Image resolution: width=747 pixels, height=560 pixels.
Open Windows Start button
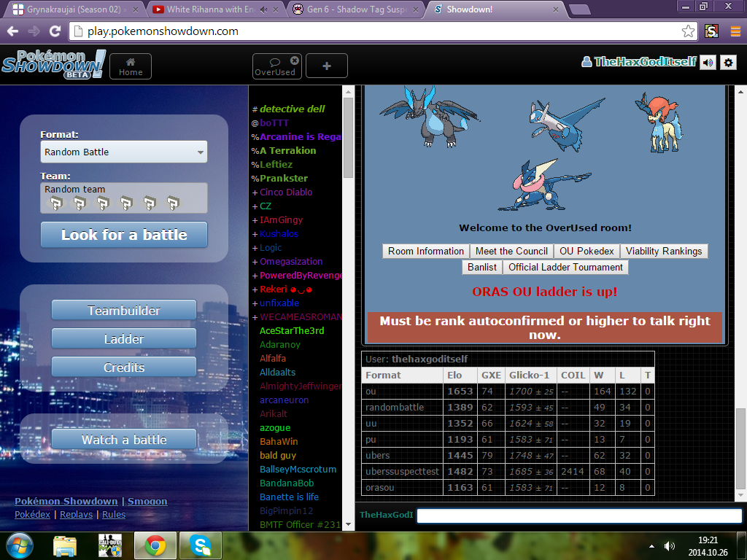point(18,545)
